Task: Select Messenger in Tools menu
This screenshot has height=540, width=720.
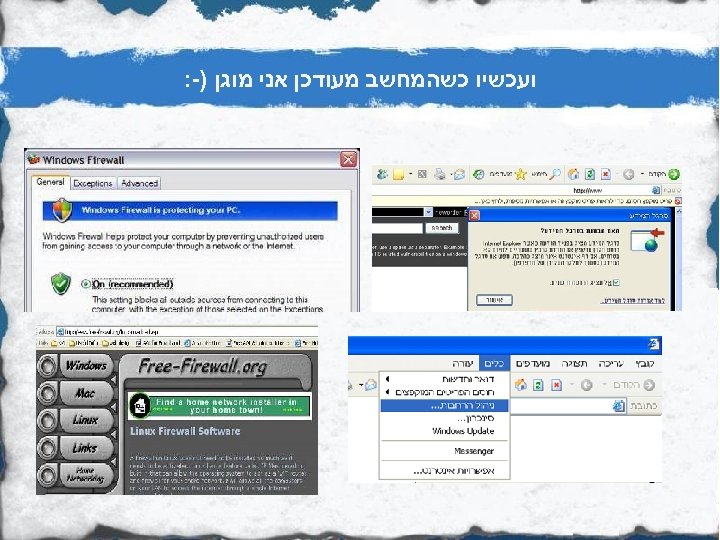Action: [444, 451]
